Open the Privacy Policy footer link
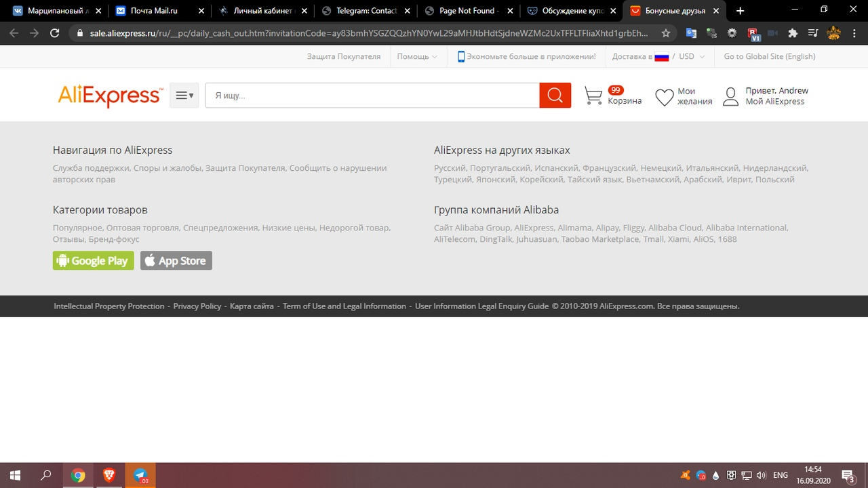Viewport: 868px width, 488px height. [197, 306]
